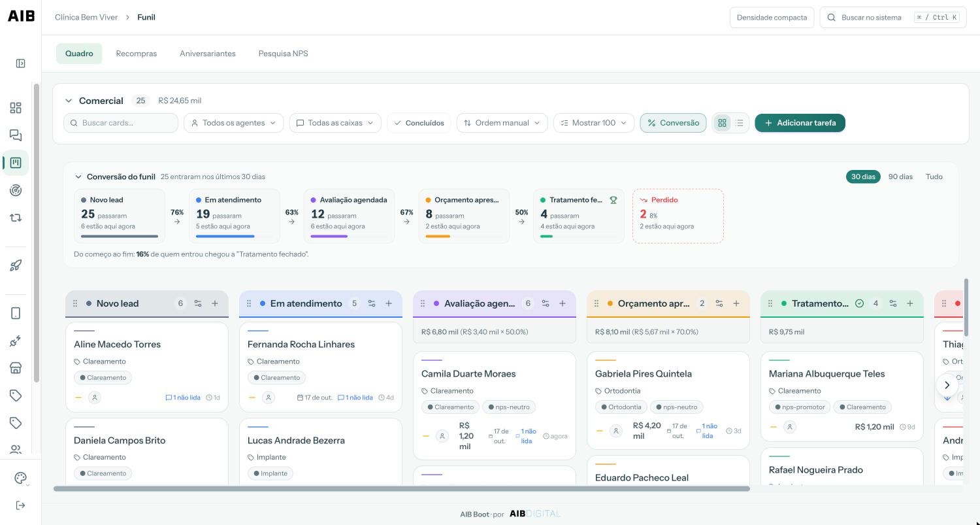Open Mostrar 100 dropdown
Image resolution: width=980 pixels, height=525 pixels.
click(594, 123)
